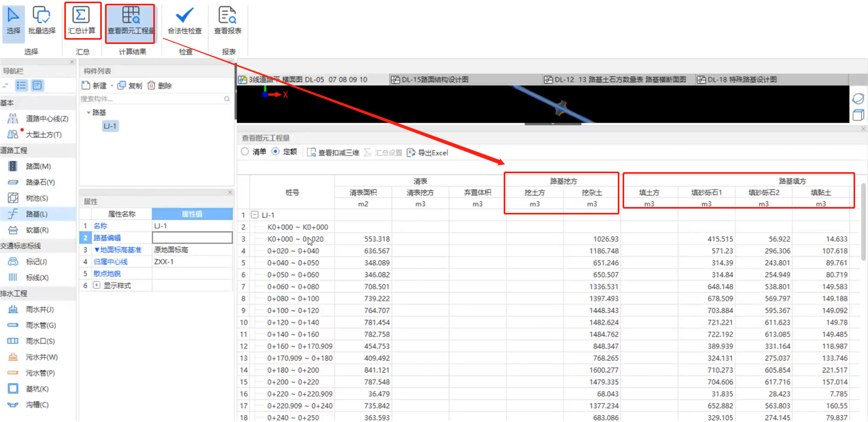Image resolution: width=868 pixels, height=422 pixels.
Task: Select 标记(J) component type
Action: coord(28,262)
